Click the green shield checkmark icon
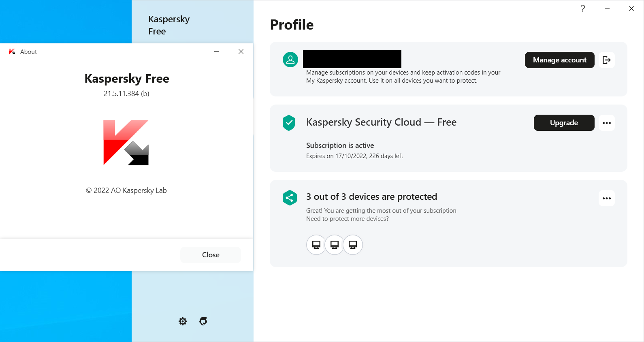 click(289, 123)
